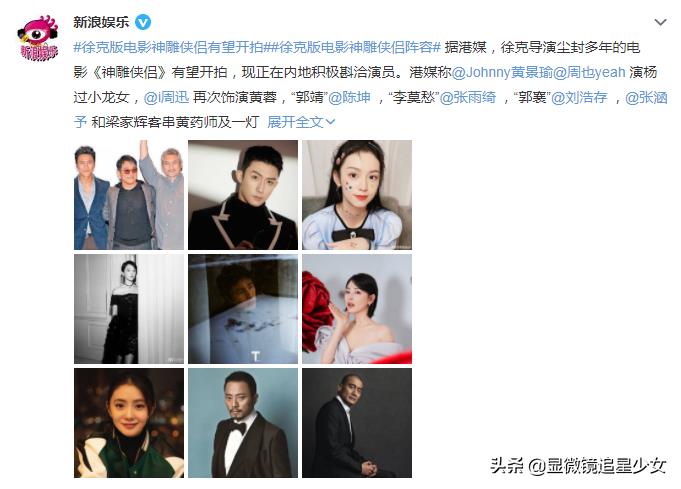Open the 新浪娱乐 account name
The image size is (681, 489).
pos(101,22)
